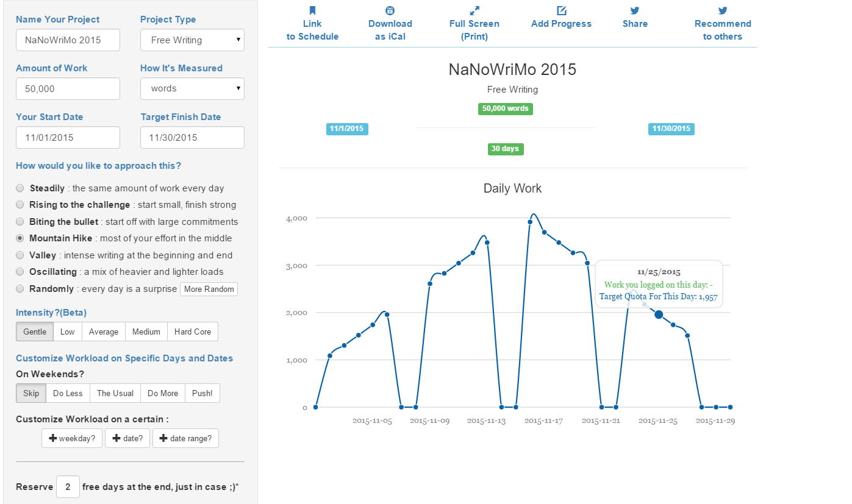Click the "2015-11-05" x-axis label
The image size is (852, 504).
(372, 421)
